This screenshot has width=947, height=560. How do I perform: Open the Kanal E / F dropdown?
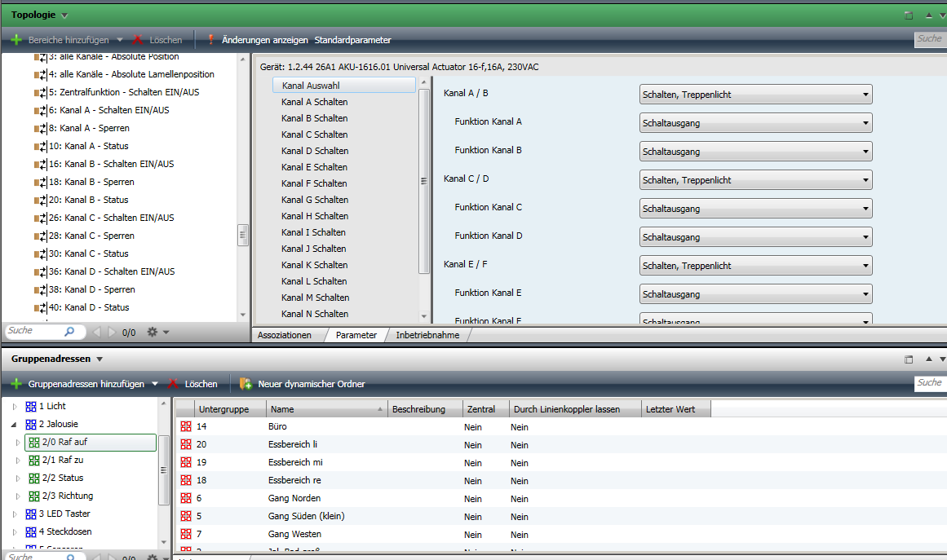[x=755, y=266]
